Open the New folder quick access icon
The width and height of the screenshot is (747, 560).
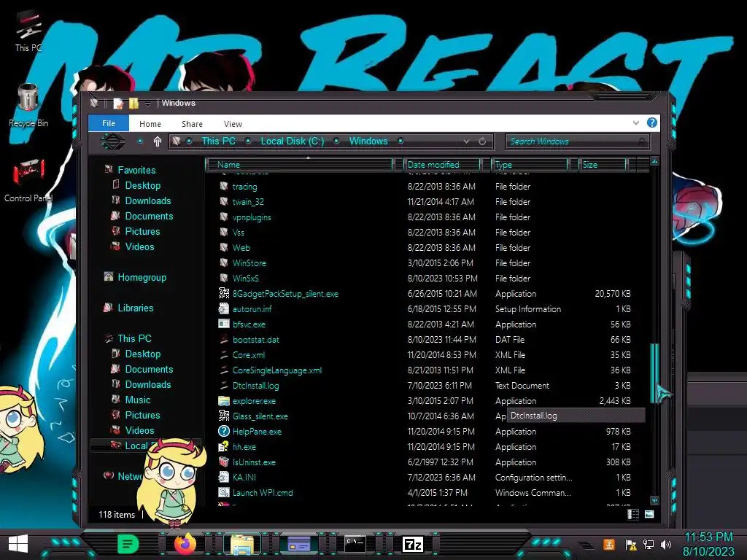point(133,104)
